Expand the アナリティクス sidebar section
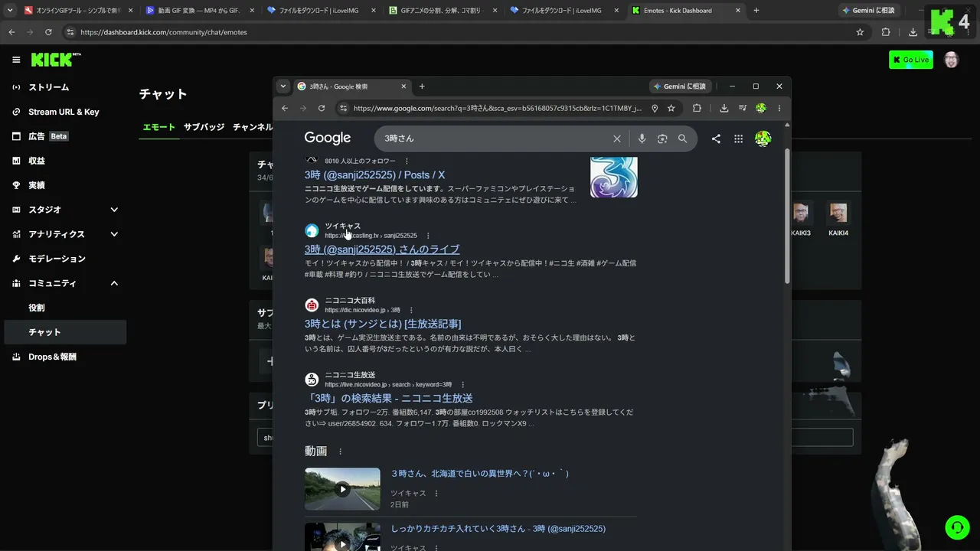The height and width of the screenshot is (551, 980). 114,234
